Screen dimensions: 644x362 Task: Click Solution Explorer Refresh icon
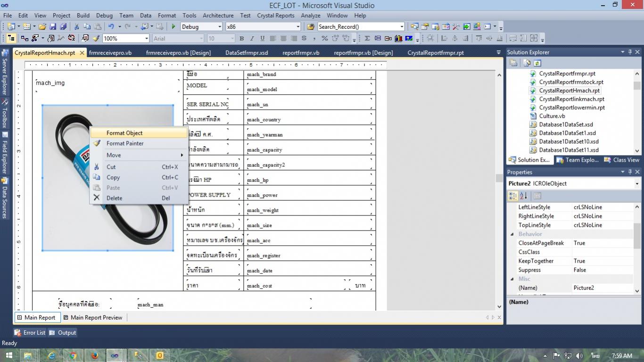point(537,63)
